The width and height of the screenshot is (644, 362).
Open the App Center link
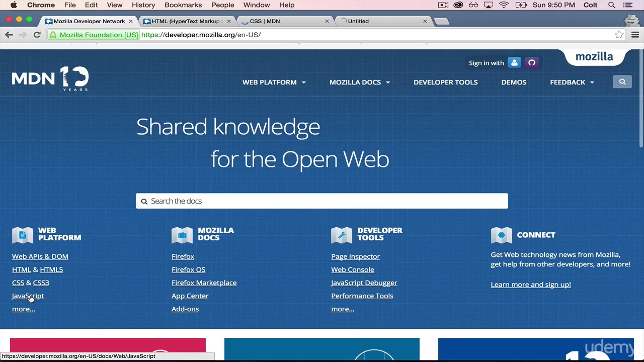click(190, 296)
